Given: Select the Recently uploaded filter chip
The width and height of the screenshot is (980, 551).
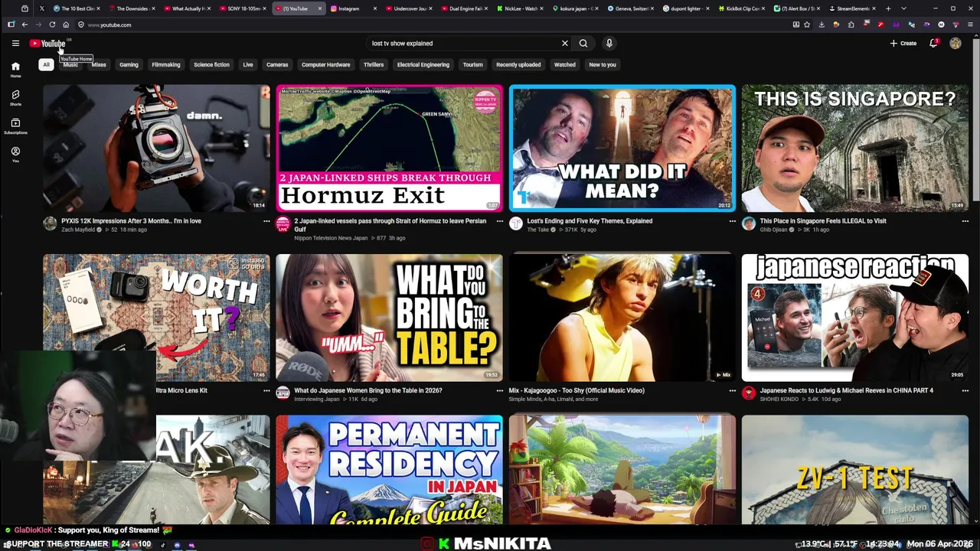Looking at the screenshot, I should coord(518,65).
